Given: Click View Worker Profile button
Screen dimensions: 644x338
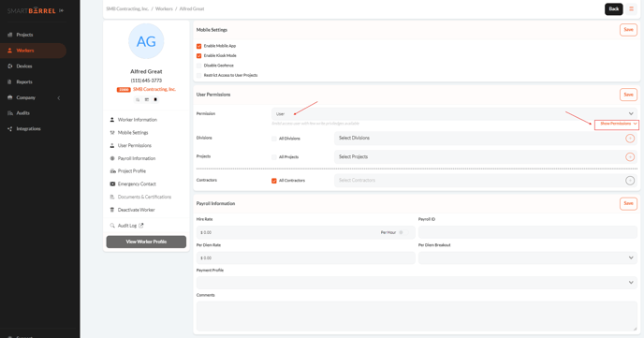Looking at the screenshot, I should point(146,242).
